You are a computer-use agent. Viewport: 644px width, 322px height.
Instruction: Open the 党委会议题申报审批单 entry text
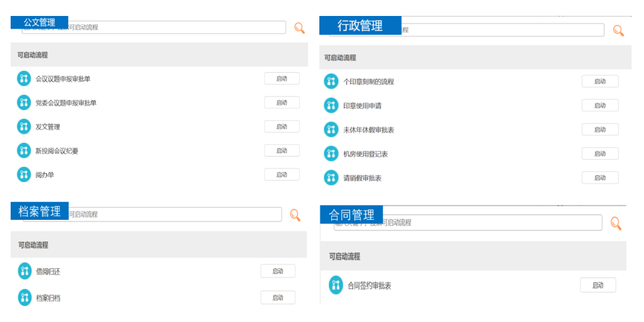66,103
